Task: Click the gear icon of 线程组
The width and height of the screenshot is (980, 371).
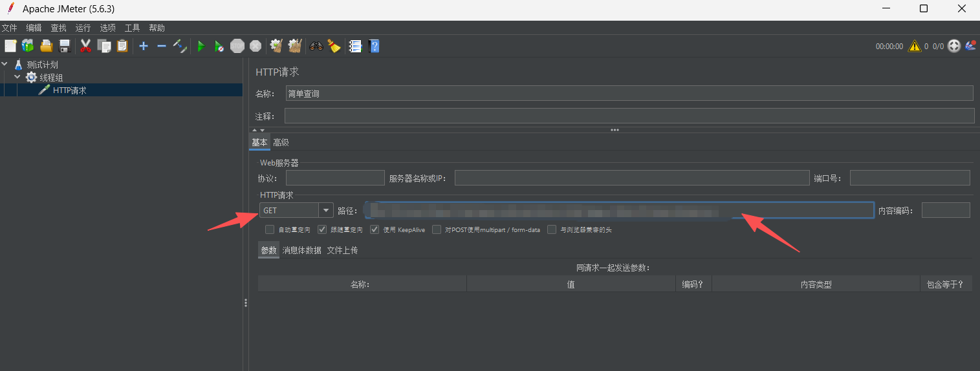Action: 31,78
